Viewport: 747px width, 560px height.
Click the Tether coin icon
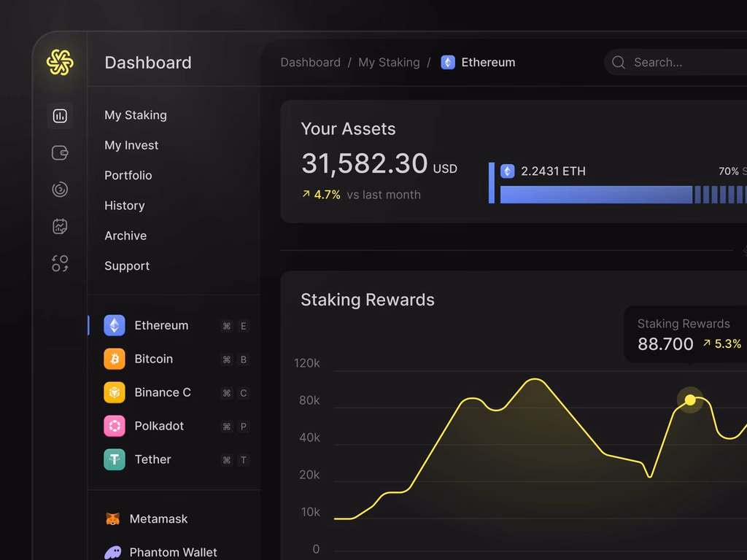pos(115,459)
